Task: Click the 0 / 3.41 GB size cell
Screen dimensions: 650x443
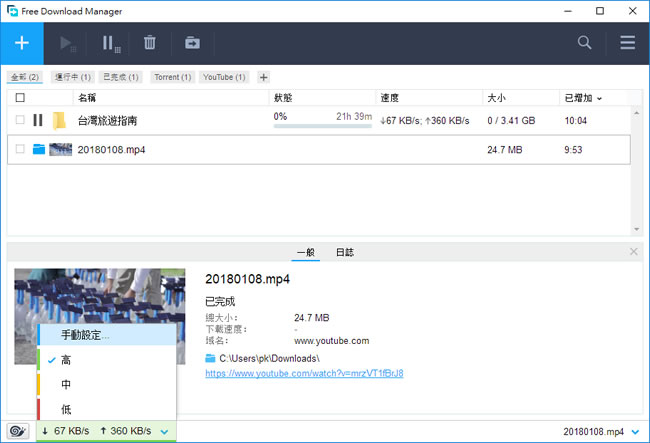Action: point(511,121)
